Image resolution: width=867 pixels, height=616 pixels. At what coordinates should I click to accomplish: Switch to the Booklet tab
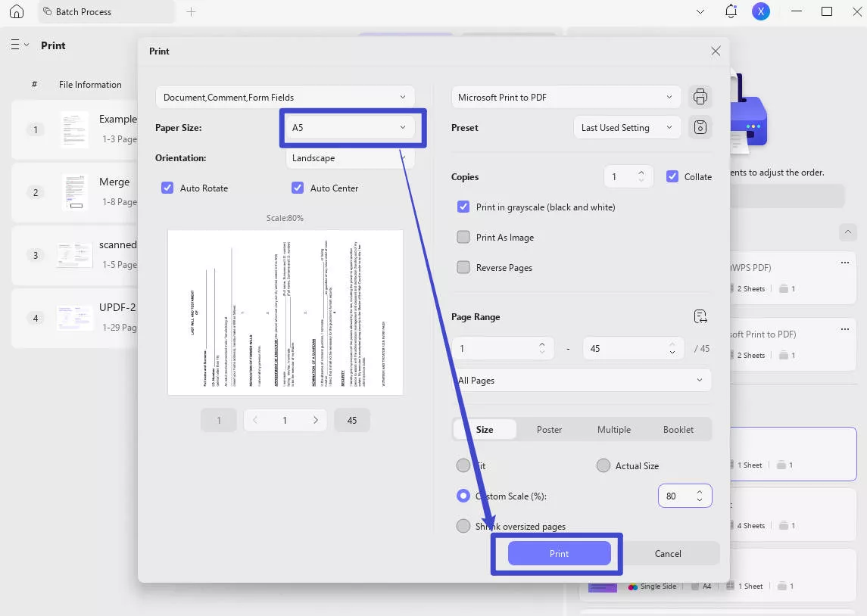[678, 429]
